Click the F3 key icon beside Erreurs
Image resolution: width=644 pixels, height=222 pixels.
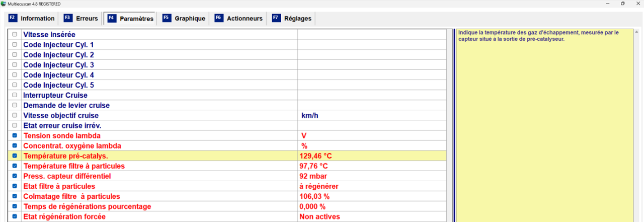68,18
